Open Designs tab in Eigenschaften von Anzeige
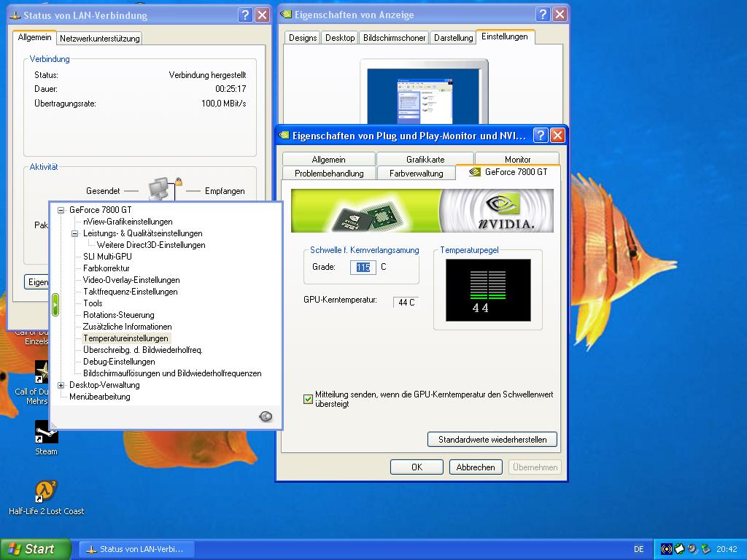This screenshot has height=560, width=747. (303, 38)
